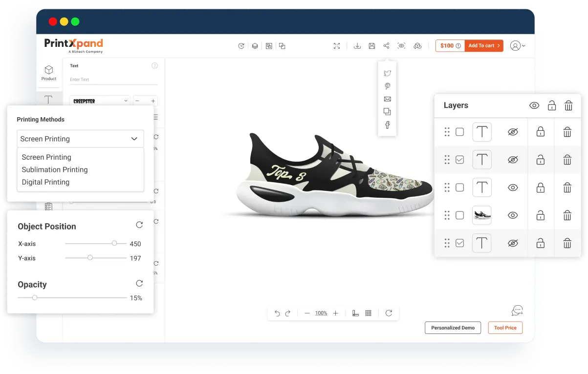
Task: Delete the shoe image layer
Action: pyautogui.click(x=567, y=215)
